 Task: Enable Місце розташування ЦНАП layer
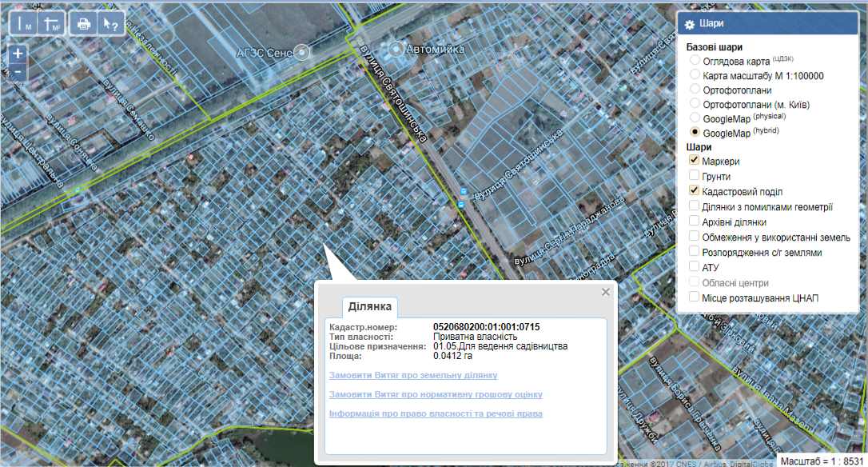point(695,297)
